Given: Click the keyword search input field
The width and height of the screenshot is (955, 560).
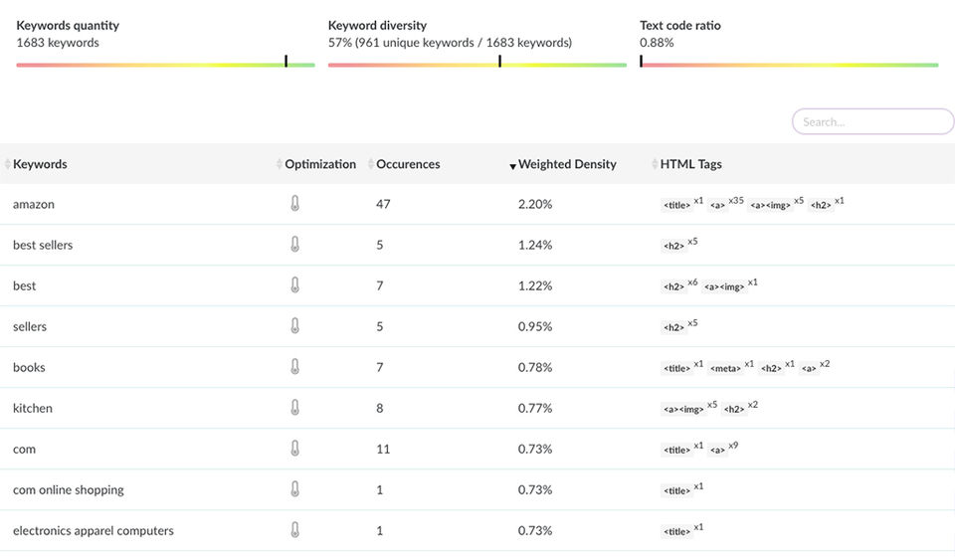Looking at the screenshot, I should (872, 121).
